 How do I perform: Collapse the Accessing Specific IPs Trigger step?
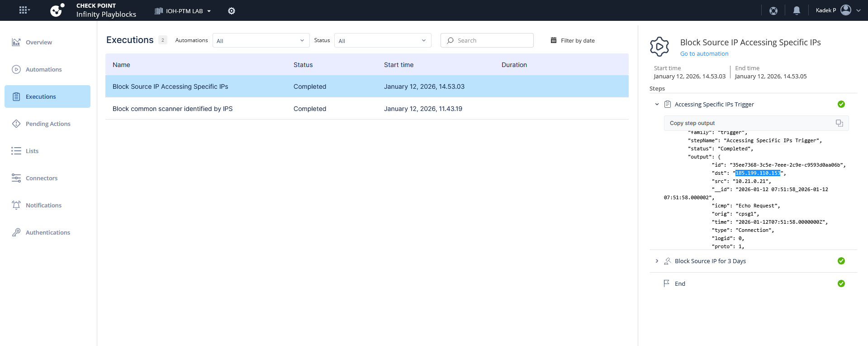pyautogui.click(x=657, y=105)
